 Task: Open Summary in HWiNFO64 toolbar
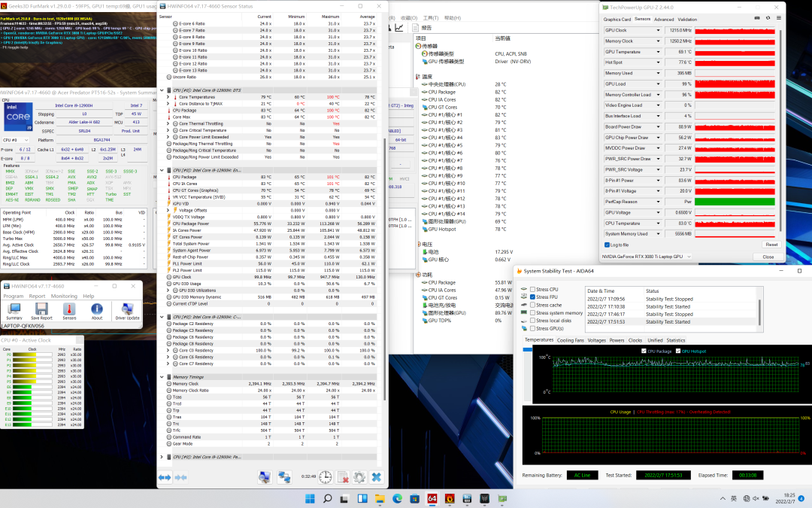pos(14,311)
